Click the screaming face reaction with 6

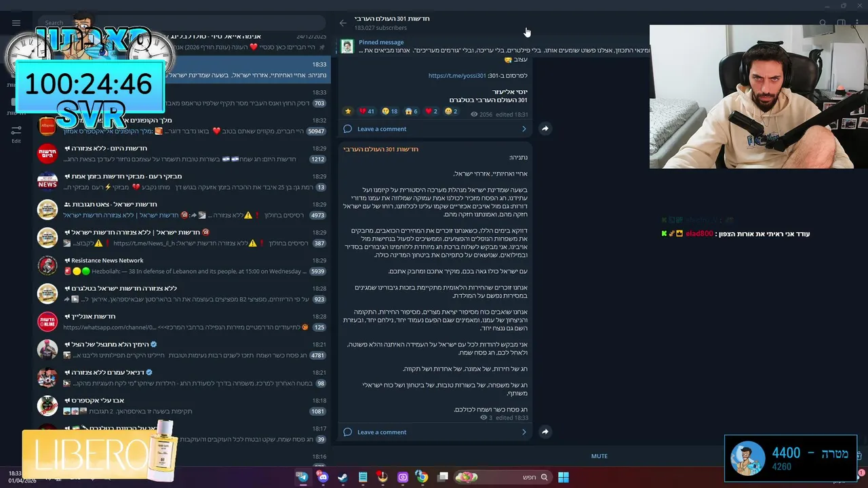pyautogui.click(x=411, y=111)
